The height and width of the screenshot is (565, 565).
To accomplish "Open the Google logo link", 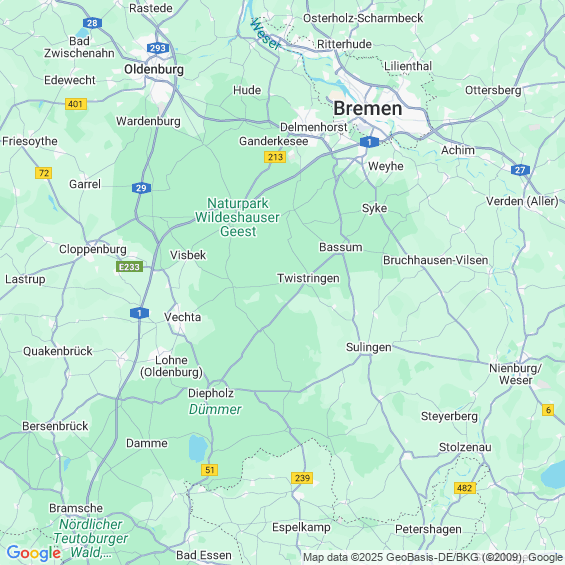I will (x=34, y=553).
